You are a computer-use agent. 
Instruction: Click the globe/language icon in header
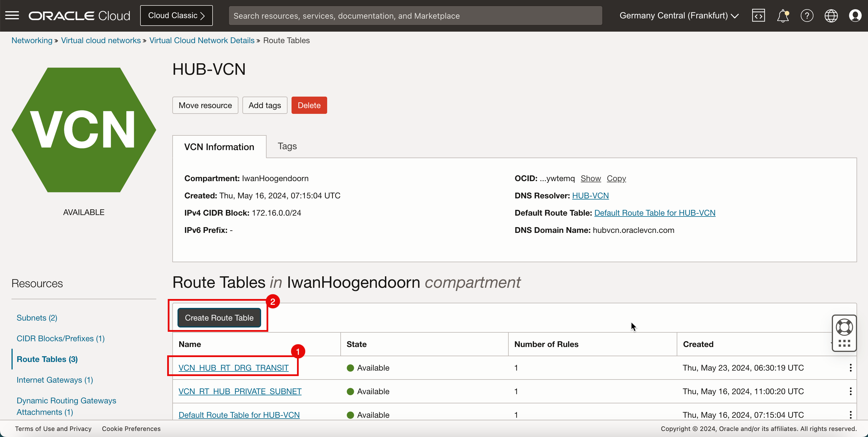[x=831, y=16]
